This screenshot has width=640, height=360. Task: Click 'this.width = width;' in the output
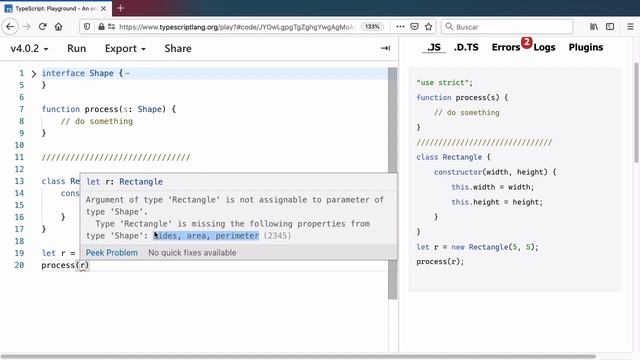[x=492, y=187]
